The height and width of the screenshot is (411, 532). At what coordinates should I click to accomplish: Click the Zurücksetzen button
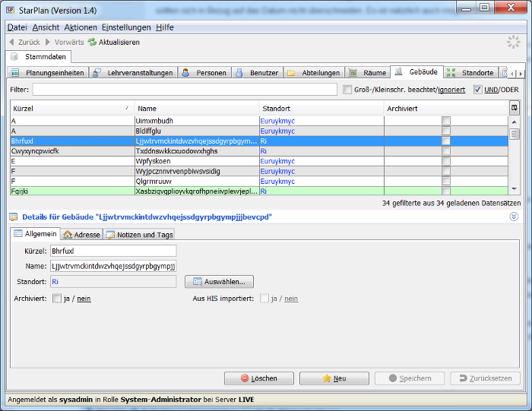tap(485, 378)
